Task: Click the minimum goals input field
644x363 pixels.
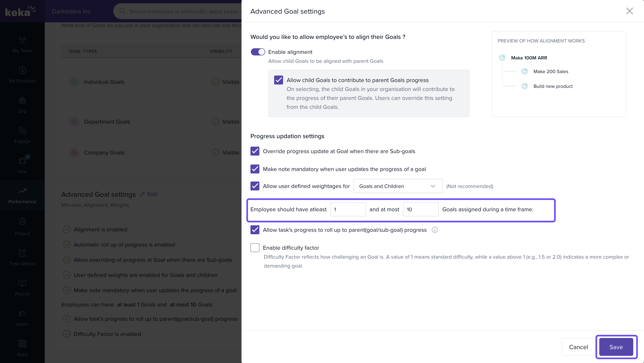Action: coord(348,209)
